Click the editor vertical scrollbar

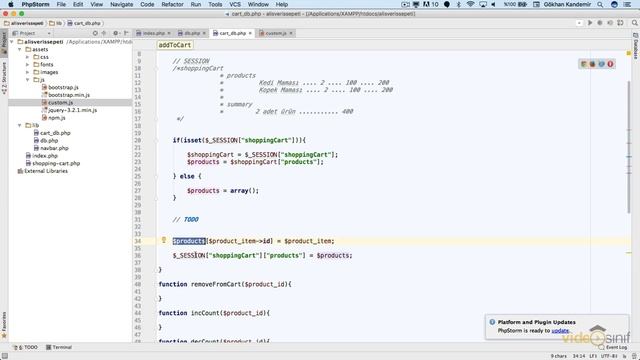[629, 147]
